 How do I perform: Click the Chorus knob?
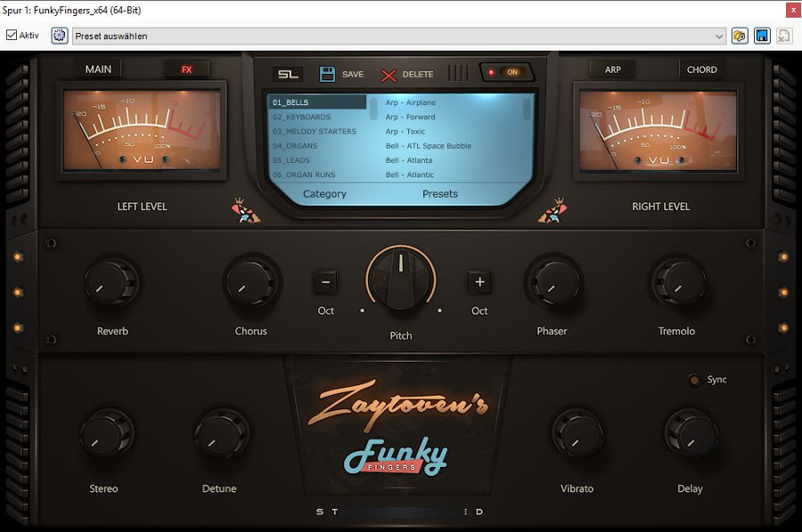tap(251, 282)
